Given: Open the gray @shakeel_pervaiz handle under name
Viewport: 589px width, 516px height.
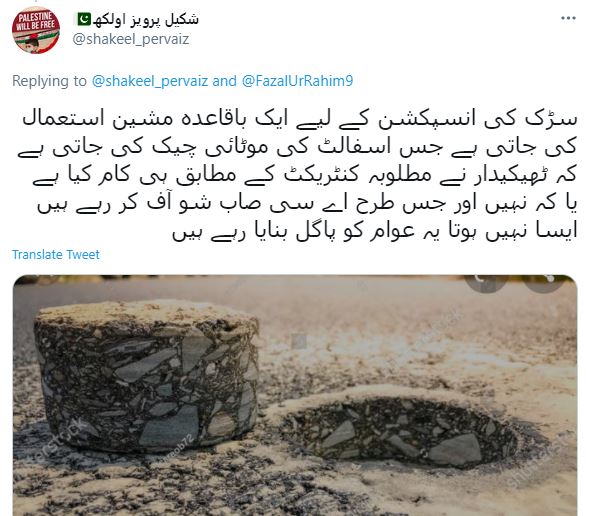Looking at the screenshot, I should [x=131, y=39].
